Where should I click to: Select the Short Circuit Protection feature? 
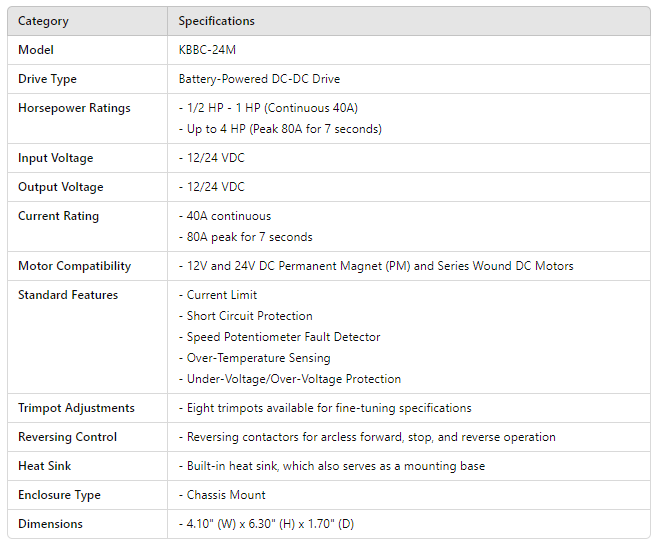(249, 316)
